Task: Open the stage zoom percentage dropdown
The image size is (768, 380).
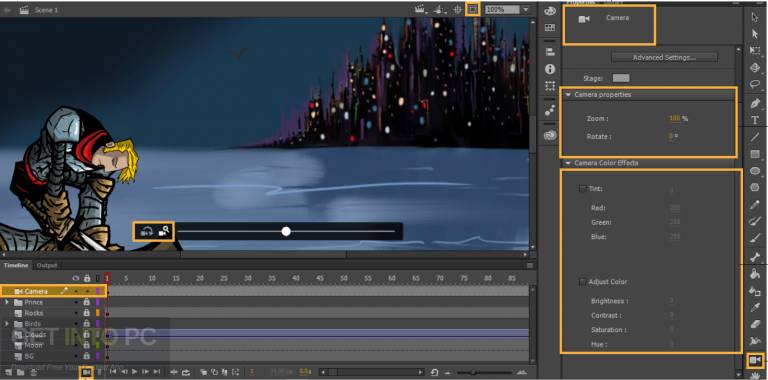Action: coord(526,9)
